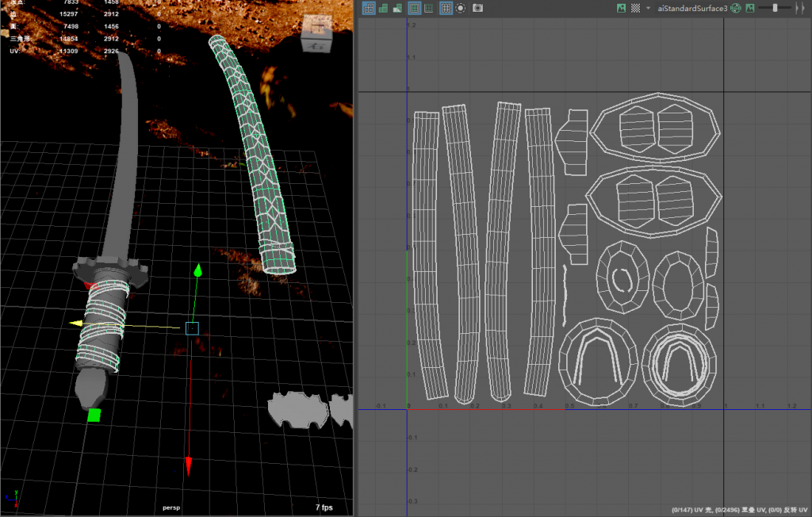Open the texture dropdown arrow next to the checker icon

[x=648, y=8]
